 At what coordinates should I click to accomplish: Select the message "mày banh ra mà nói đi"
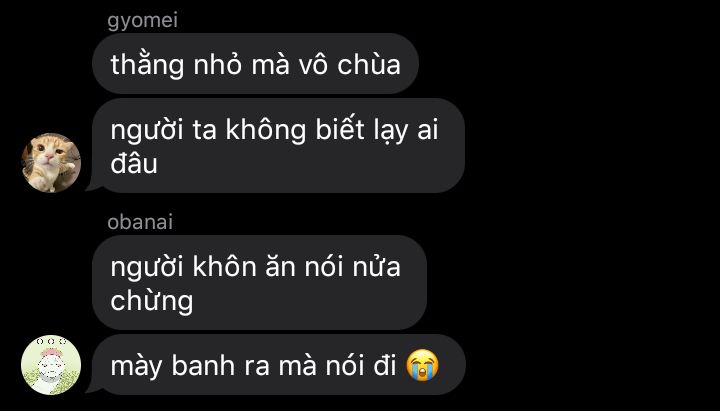[279, 365]
